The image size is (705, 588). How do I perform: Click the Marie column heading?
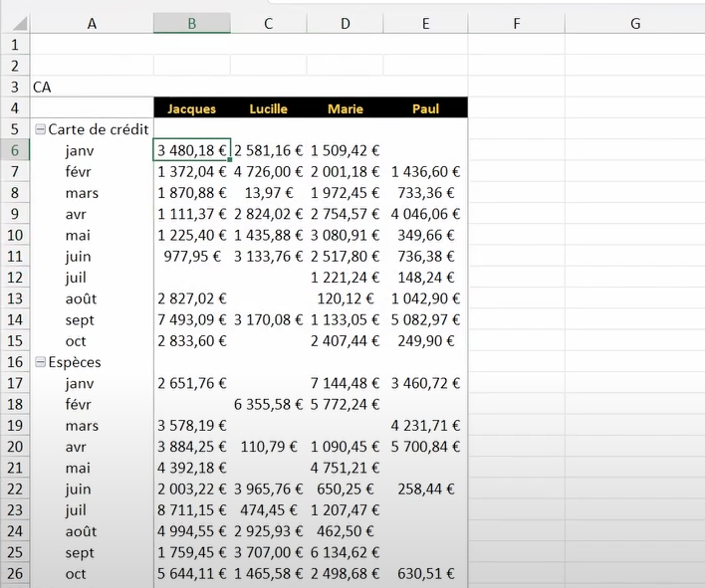coord(346,108)
